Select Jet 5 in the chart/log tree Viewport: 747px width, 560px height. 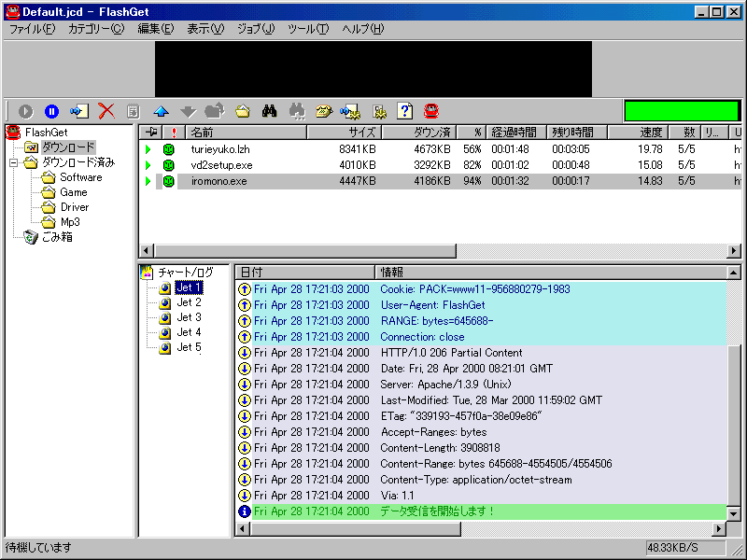pyautogui.click(x=190, y=347)
